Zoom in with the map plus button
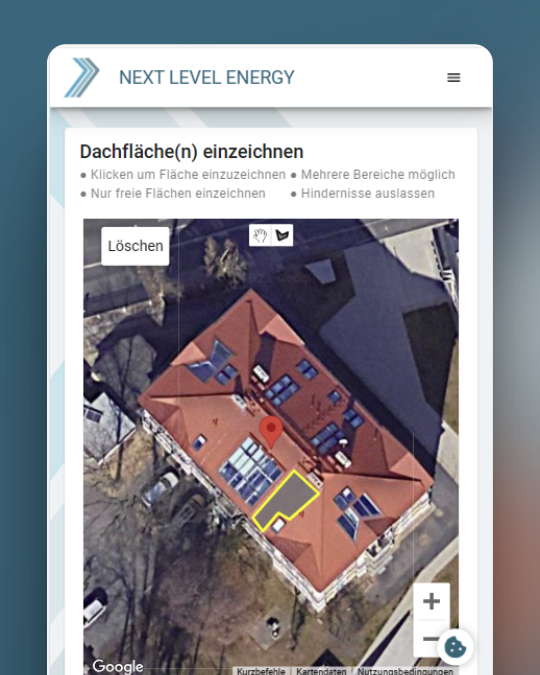The height and width of the screenshot is (675, 540). (431, 601)
